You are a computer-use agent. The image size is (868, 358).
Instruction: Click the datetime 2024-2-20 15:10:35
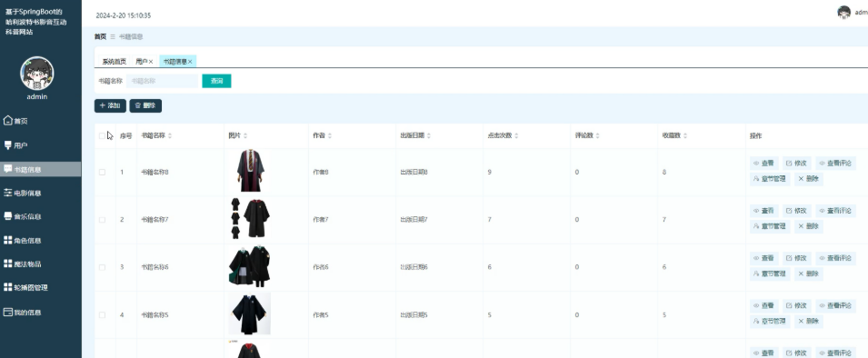click(x=123, y=15)
